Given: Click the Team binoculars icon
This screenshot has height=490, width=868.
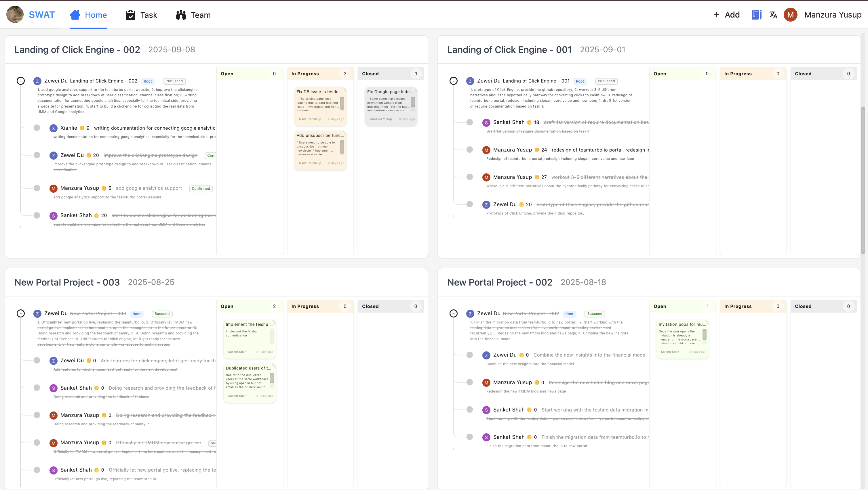Looking at the screenshot, I should [x=181, y=15].
